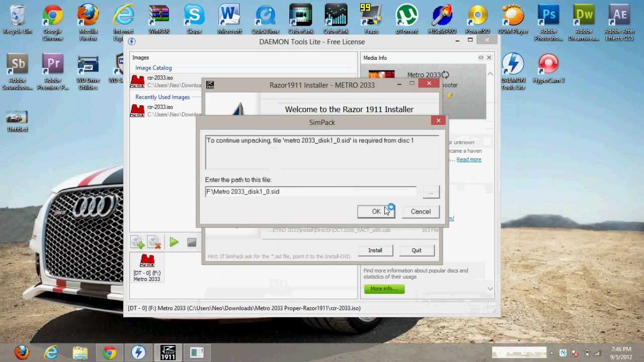Click the File Explorer taskbar icon
The height and width of the screenshot is (362, 644).
coord(80,353)
